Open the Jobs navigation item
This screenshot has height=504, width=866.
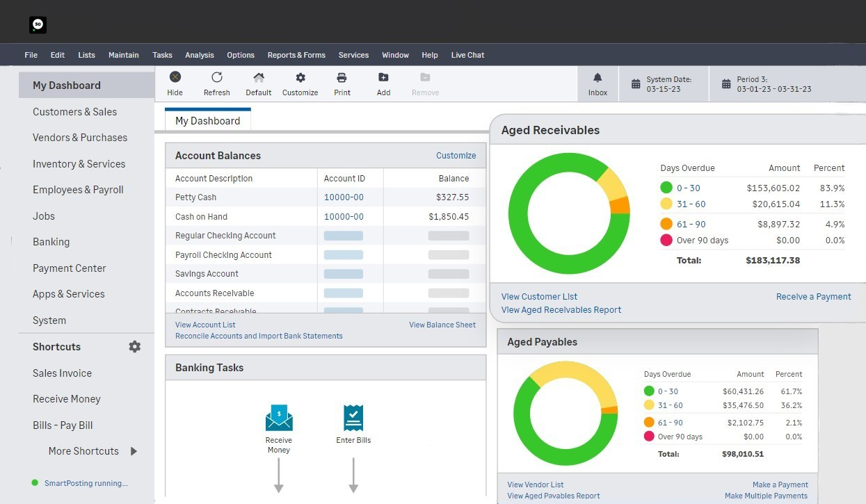44,216
